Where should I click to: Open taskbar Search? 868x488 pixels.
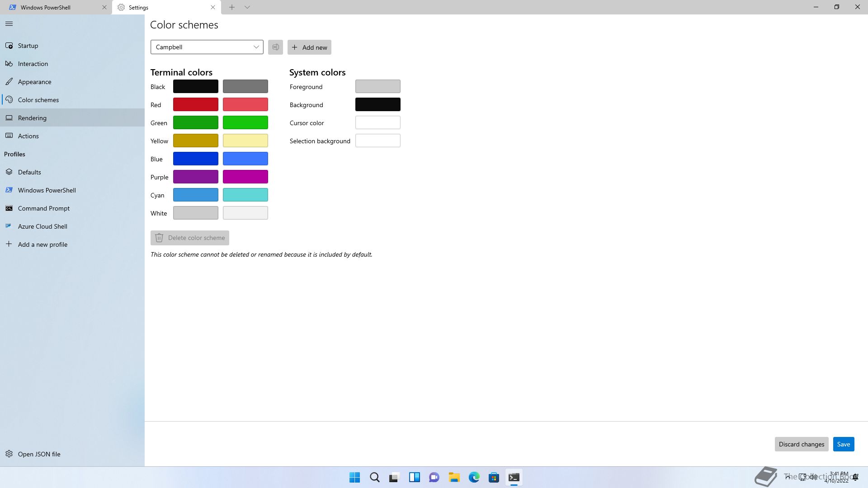375,477
